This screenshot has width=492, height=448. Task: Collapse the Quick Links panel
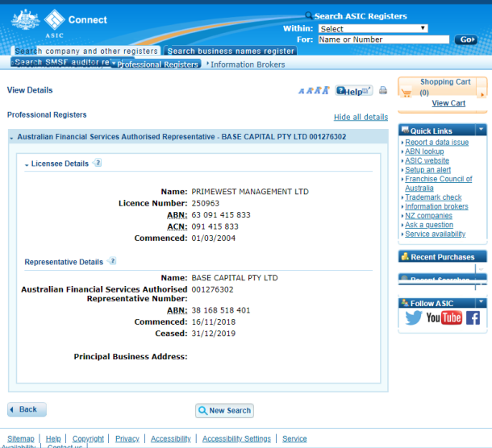(481, 129)
